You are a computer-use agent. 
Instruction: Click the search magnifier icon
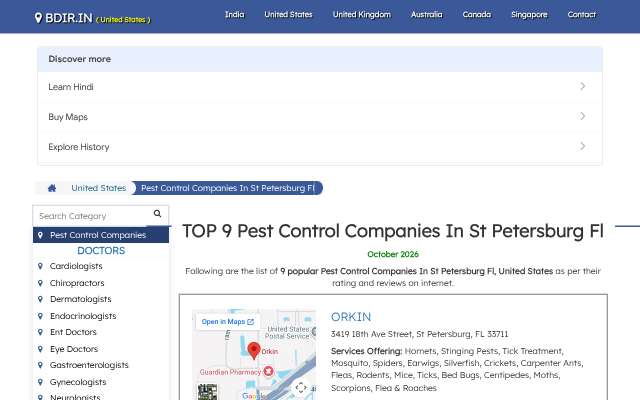click(x=158, y=213)
